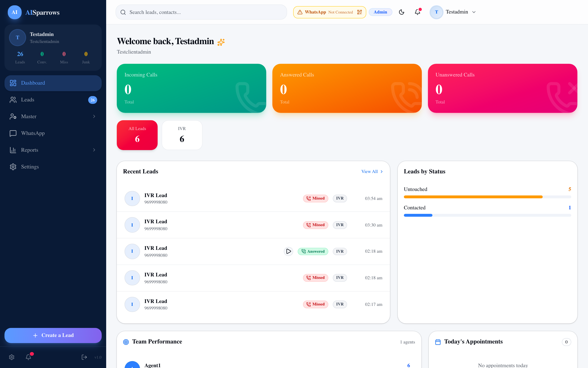Toggle dark mode with the moon icon
Viewport: 588px width, 368px height.
click(x=402, y=12)
